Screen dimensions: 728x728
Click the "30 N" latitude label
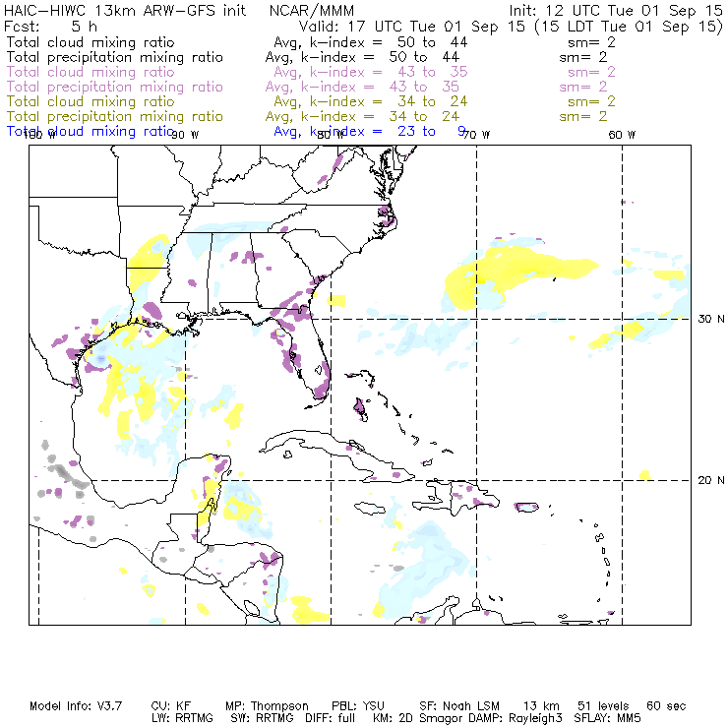pyautogui.click(x=711, y=319)
